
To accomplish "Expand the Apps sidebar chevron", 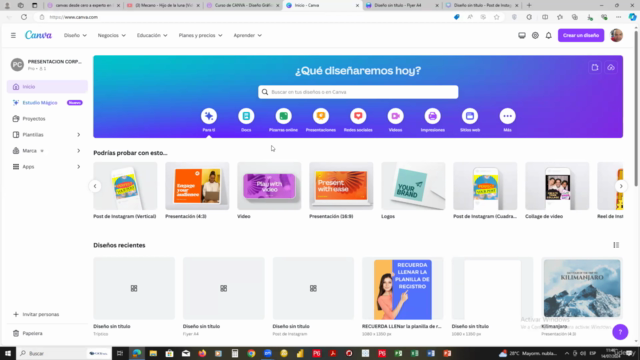I will click(79, 167).
